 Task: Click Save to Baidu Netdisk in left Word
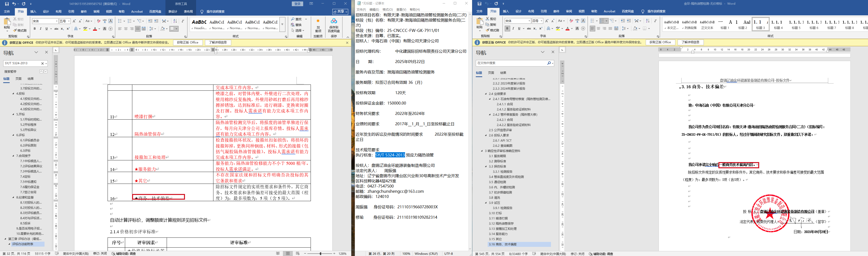point(334,26)
